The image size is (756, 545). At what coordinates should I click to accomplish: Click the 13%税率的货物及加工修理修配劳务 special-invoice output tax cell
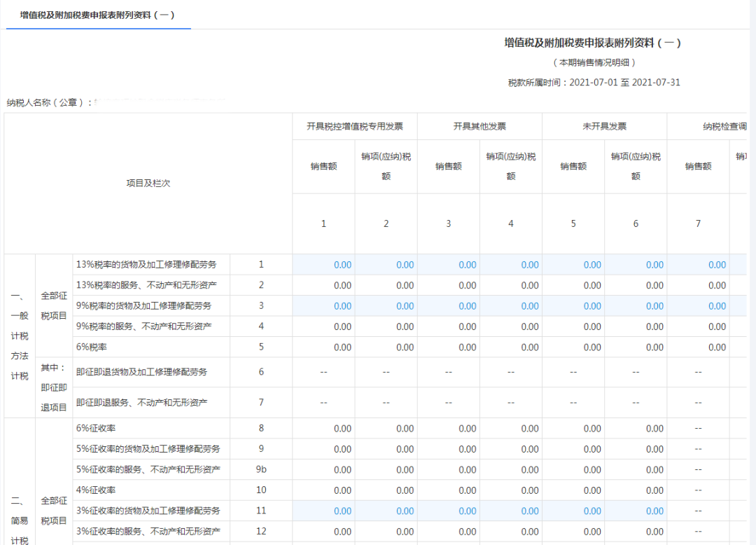tap(386, 265)
